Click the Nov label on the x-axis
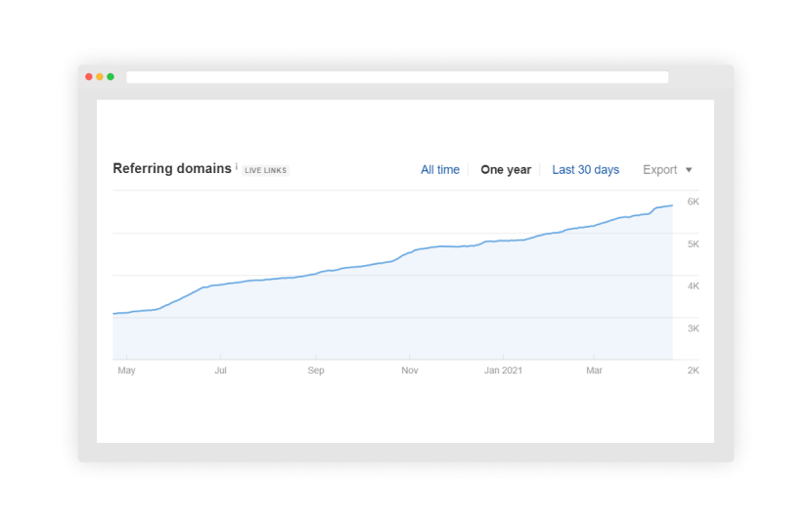Image resolution: width=812 pixels, height=527 pixels. coord(410,371)
